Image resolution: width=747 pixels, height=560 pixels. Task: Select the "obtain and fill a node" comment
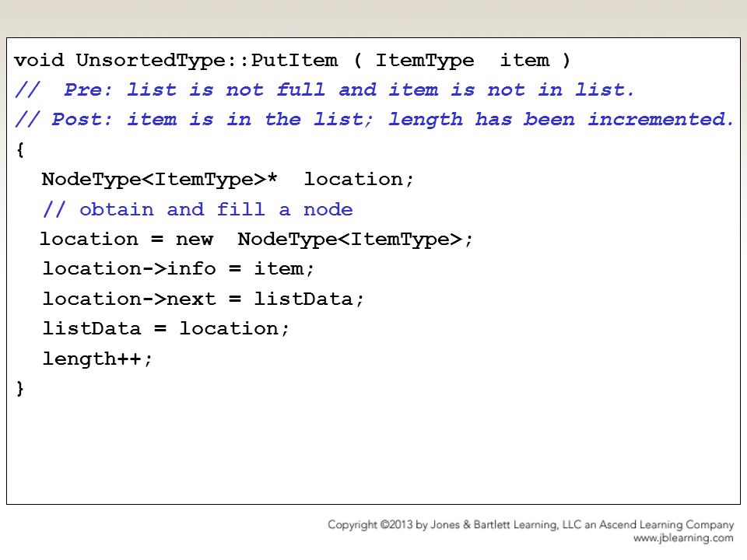pyautogui.click(x=197, y=209)
